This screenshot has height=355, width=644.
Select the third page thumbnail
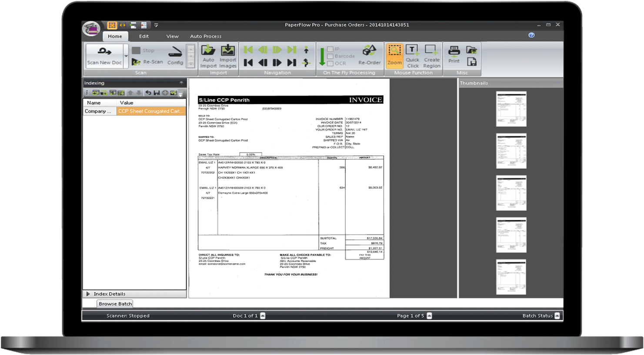[511, 193]
